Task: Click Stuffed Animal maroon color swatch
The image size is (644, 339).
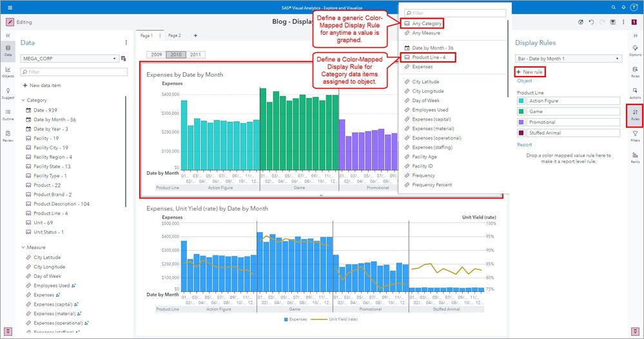Action: click(522, 133)
